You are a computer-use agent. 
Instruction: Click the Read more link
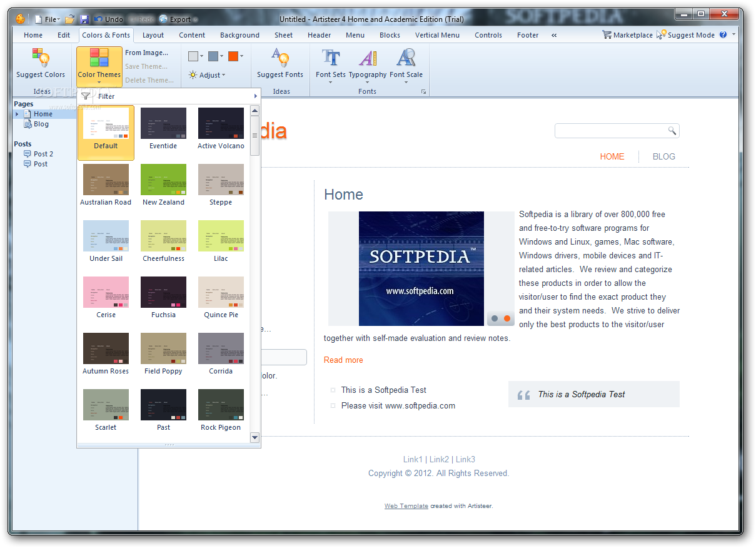[343, 360]
